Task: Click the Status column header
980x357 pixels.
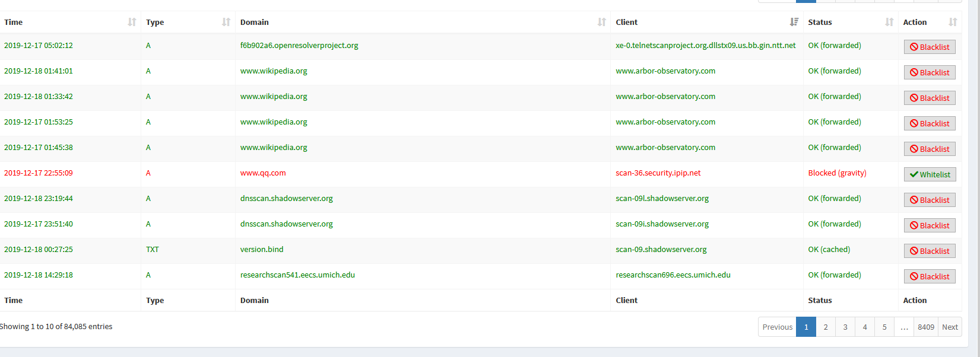Action: (x=851, y=22)
